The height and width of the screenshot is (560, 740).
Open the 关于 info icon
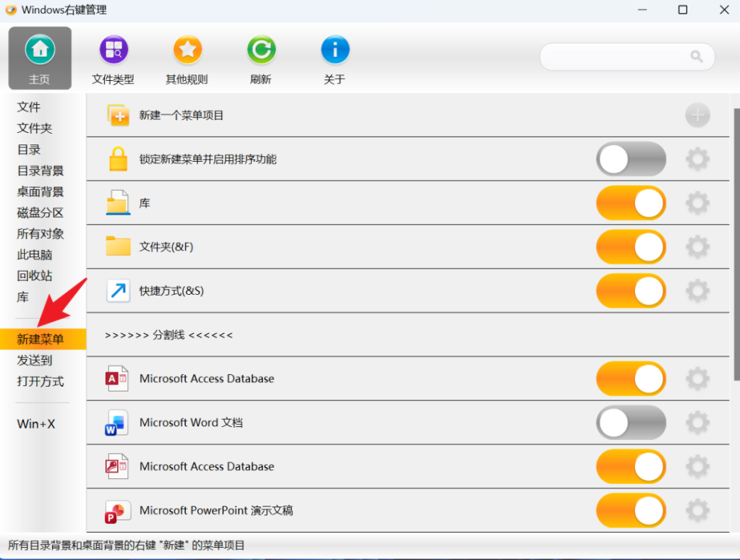tap(335, 50)
